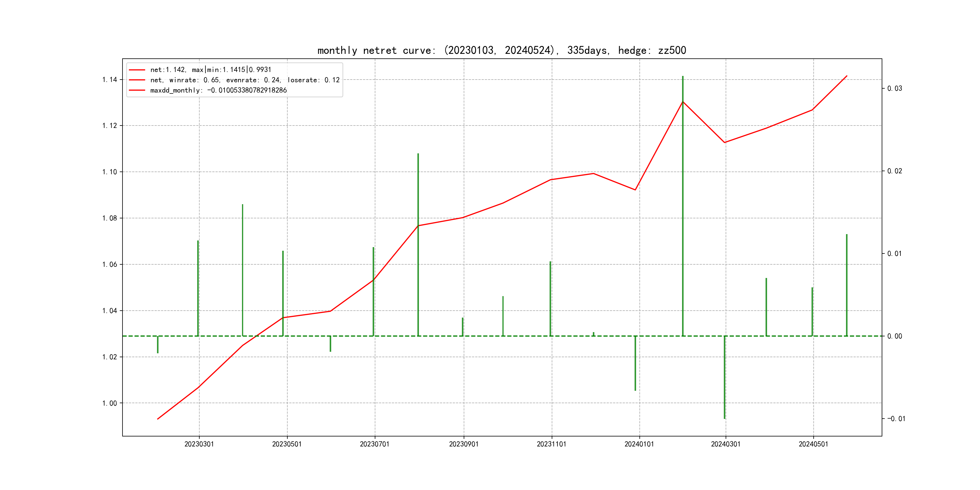Image resolution: width=980 pixels, height=490 pixels.
Task: Click the 20240101 x-axis label
Action: 639,444
